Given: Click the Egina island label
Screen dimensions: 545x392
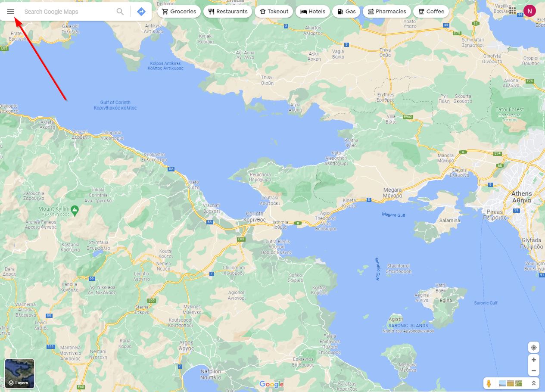Looking at the screenshot, I should tap(446, 300).
